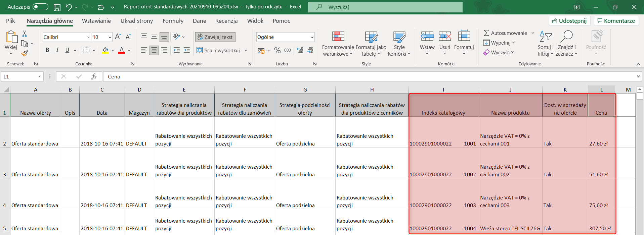The height and width of the screenshot is (235, 644).
Task: Click the Wyszukaj search box
Action: coord(385,7)
